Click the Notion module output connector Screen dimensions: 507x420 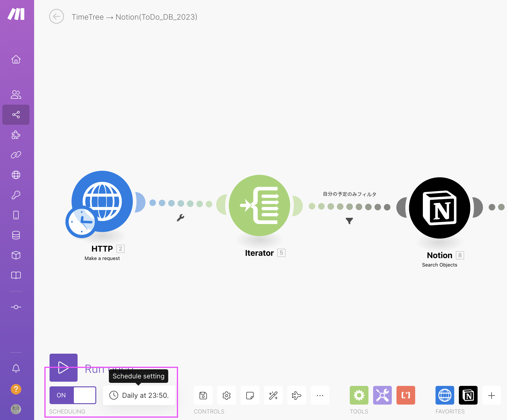[x=478, y=208]
